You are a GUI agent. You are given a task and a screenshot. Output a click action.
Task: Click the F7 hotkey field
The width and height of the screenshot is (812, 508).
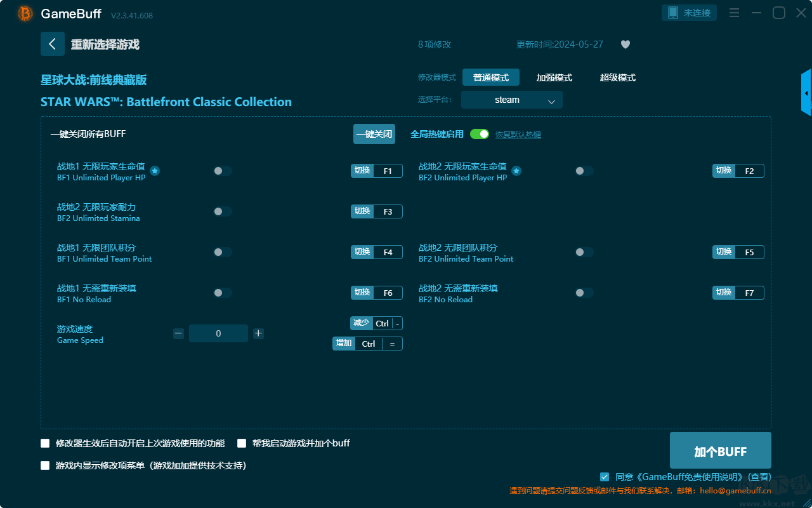click(749, 293)
